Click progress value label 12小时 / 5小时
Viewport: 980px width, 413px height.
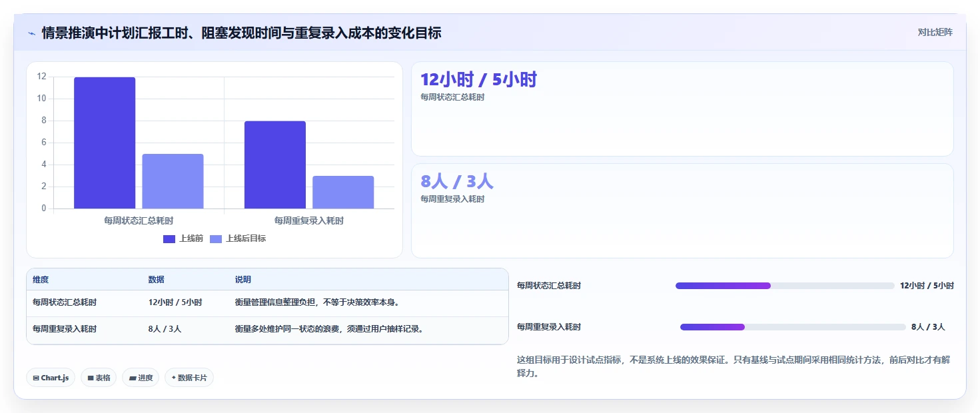coord(927,286)
